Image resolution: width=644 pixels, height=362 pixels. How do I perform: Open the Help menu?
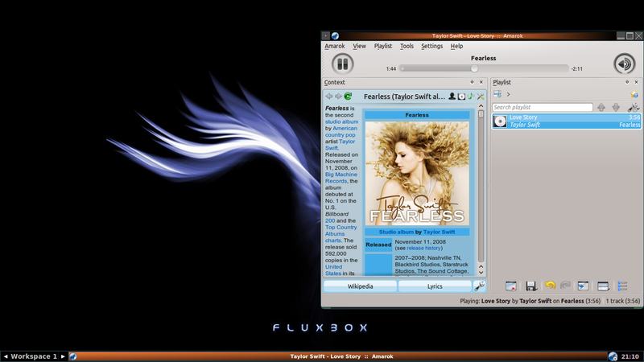(456, 46)
